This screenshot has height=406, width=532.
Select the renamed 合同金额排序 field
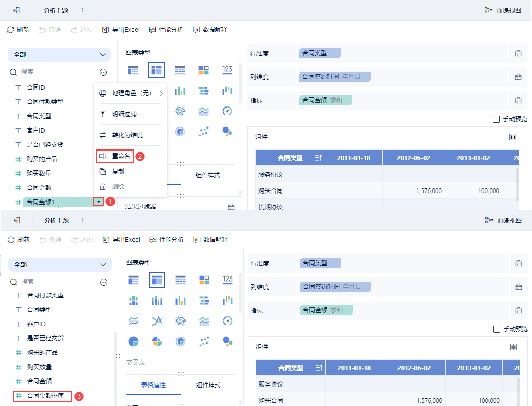pos(42,395)
